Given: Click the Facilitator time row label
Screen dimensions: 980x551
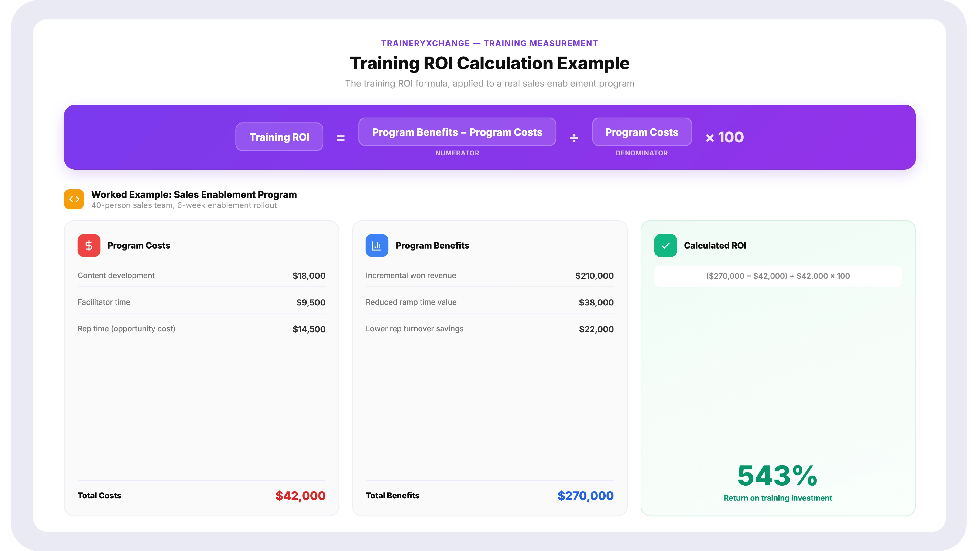Looking at the screenshot, I should [104, 302].
